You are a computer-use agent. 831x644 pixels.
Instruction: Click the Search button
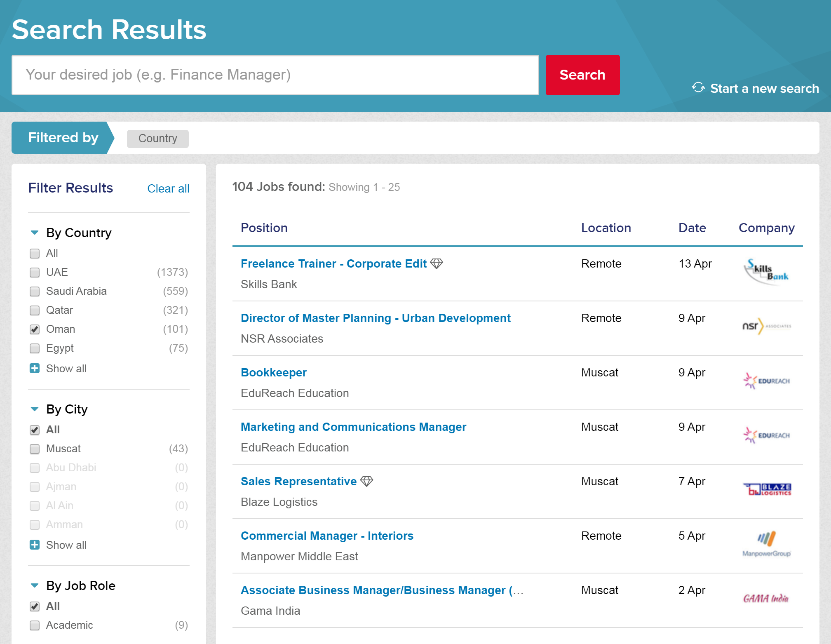coord(583,75)
